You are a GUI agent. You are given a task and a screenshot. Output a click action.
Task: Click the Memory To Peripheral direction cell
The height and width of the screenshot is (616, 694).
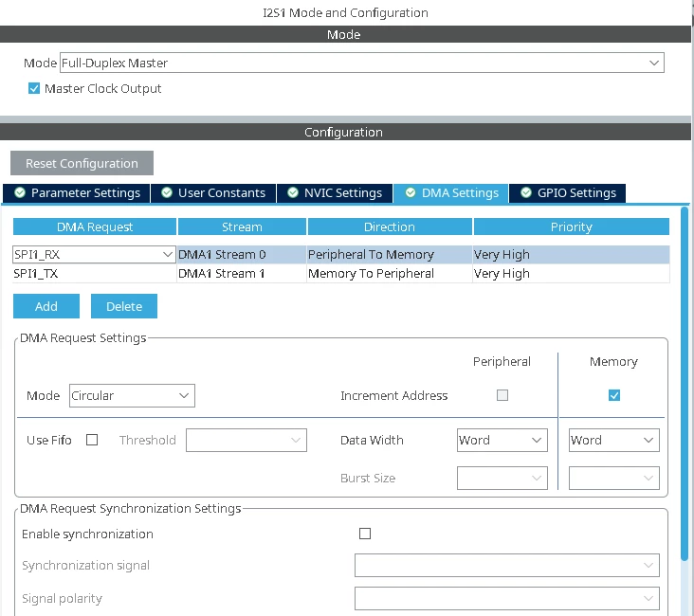pos(390,274)
